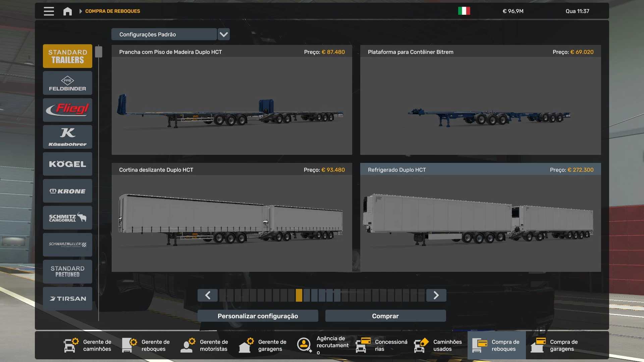Open Gerente de caminhões tab
This screenshot has height=362, width=644.
click(x=88, y=345)
